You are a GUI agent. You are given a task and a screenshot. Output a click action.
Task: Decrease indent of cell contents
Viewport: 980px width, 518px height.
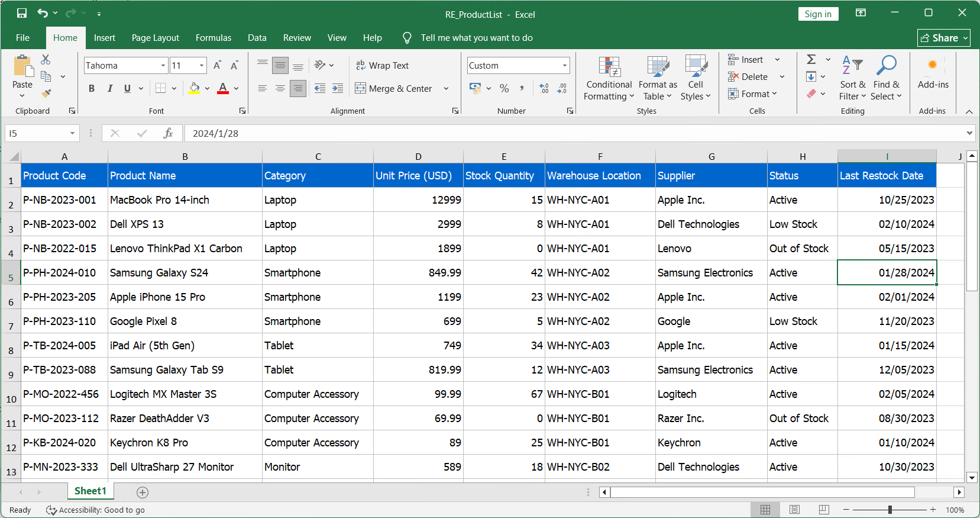(x=320, y=88)
